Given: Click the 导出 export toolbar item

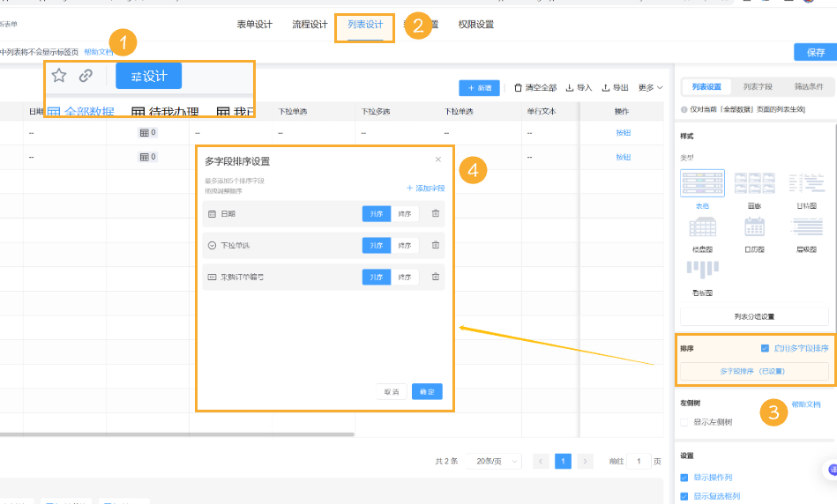Looking at the screenshot, I should tap(615, 87).
